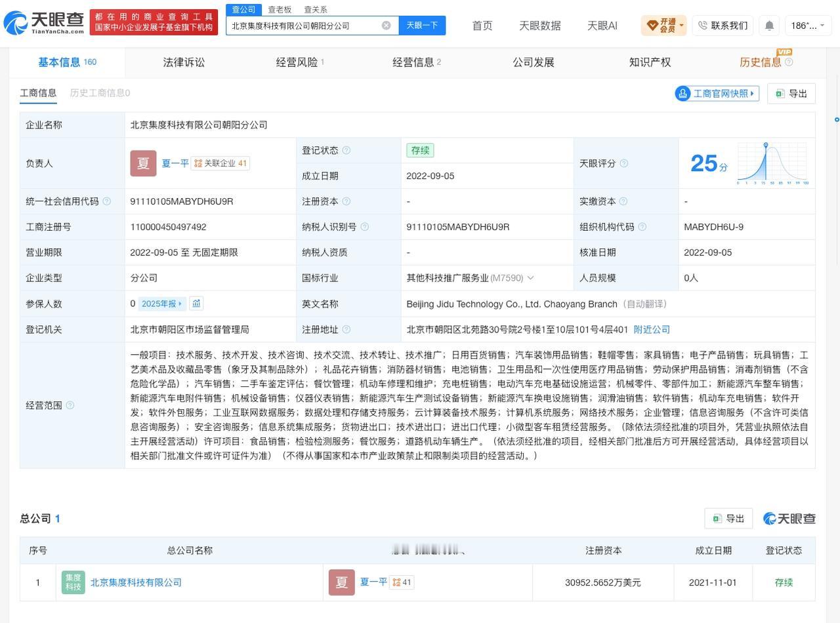Click 集度科技 logo in 总公司 table
The height and width of the screenshot is (623, 840).
click(x=73, y=582)
